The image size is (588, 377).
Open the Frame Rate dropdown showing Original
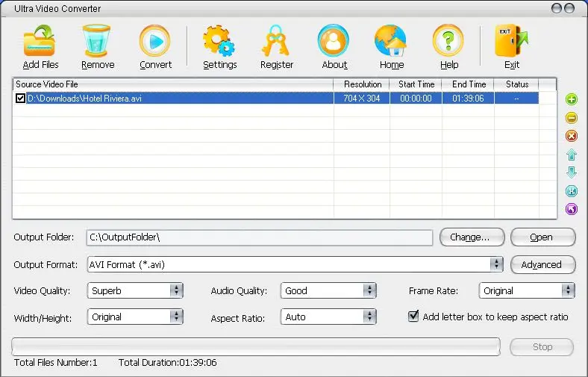[x=527, y=290]
